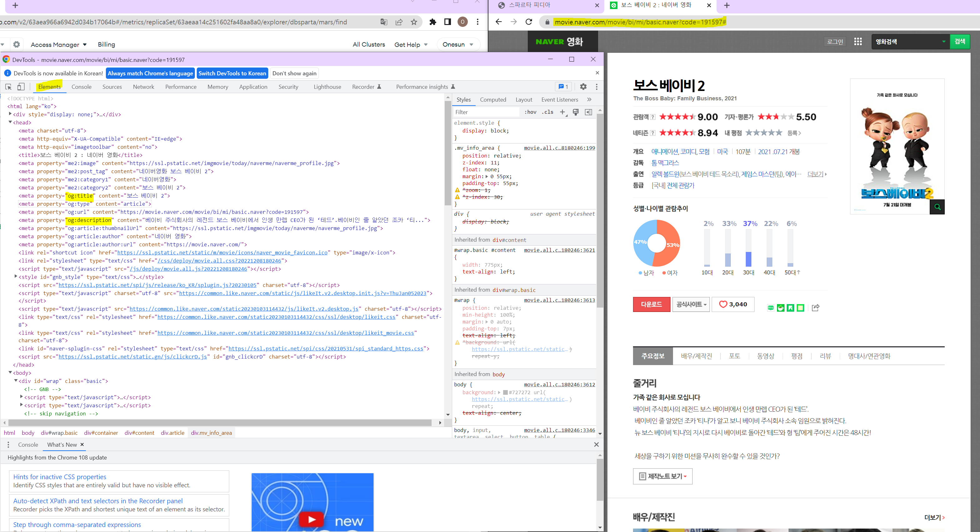Collapse the div#wrap element node
Screen dimensions: 980x532
tap(16, 380)
